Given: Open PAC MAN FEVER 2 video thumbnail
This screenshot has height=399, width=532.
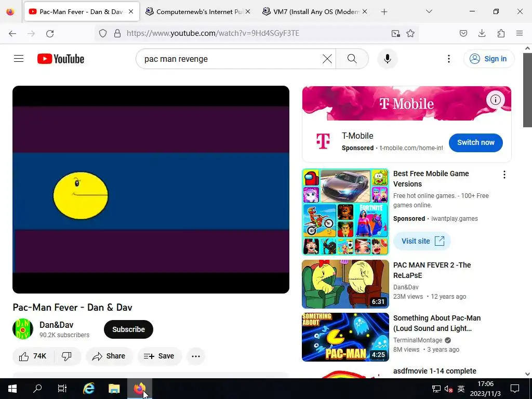Looking at the screenshot, I should coord(345,284).
